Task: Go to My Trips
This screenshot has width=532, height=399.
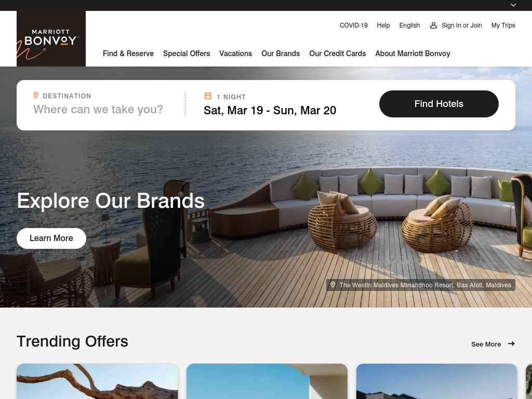Action: (x=503, y=25)
